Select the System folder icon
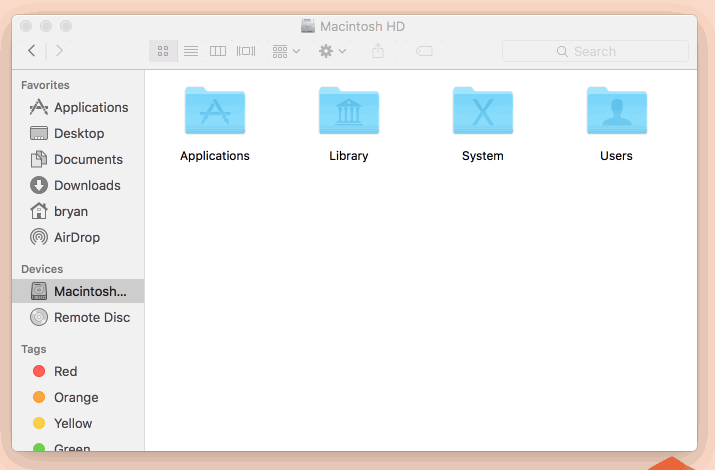715x470 pixels. point(483,110)
